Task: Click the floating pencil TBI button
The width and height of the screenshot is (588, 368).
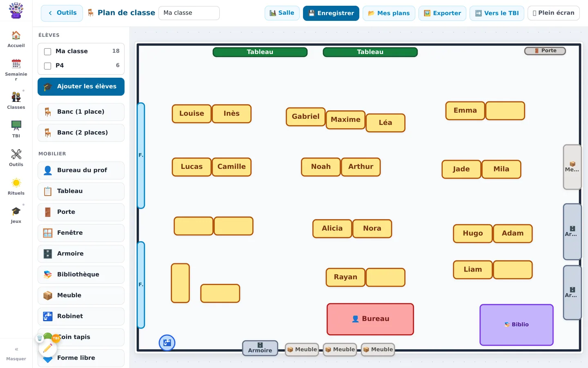Action: [x=48, y=348]
